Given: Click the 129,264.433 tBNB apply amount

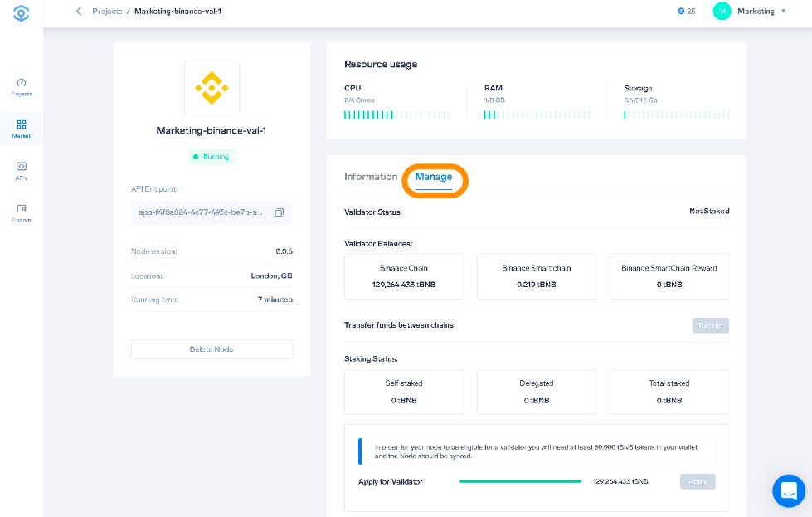Looking at the screenshot, I should click(620, 482).
